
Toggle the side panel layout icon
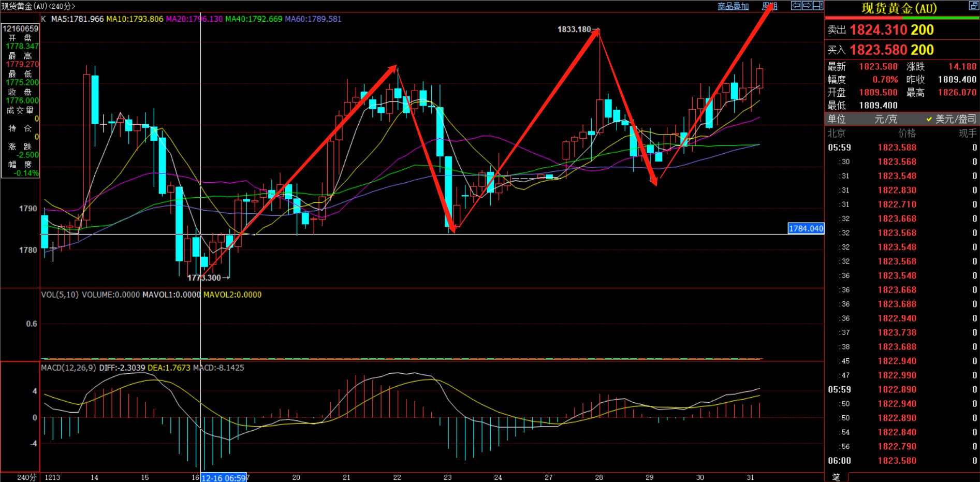[818, 6]
